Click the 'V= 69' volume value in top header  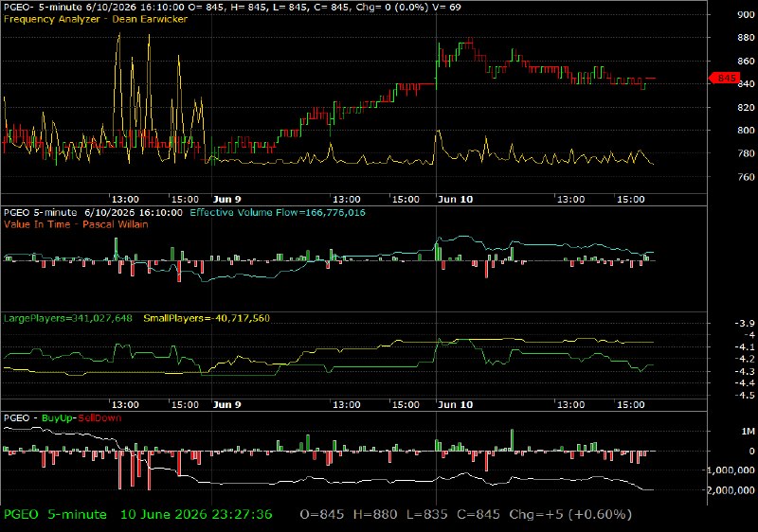coord(447,8)
